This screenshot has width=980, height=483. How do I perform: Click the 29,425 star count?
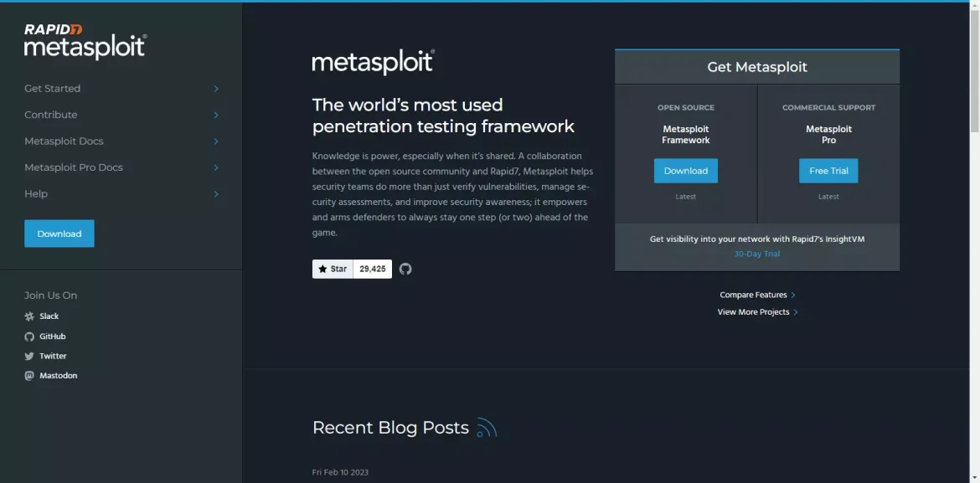point(373,270)
